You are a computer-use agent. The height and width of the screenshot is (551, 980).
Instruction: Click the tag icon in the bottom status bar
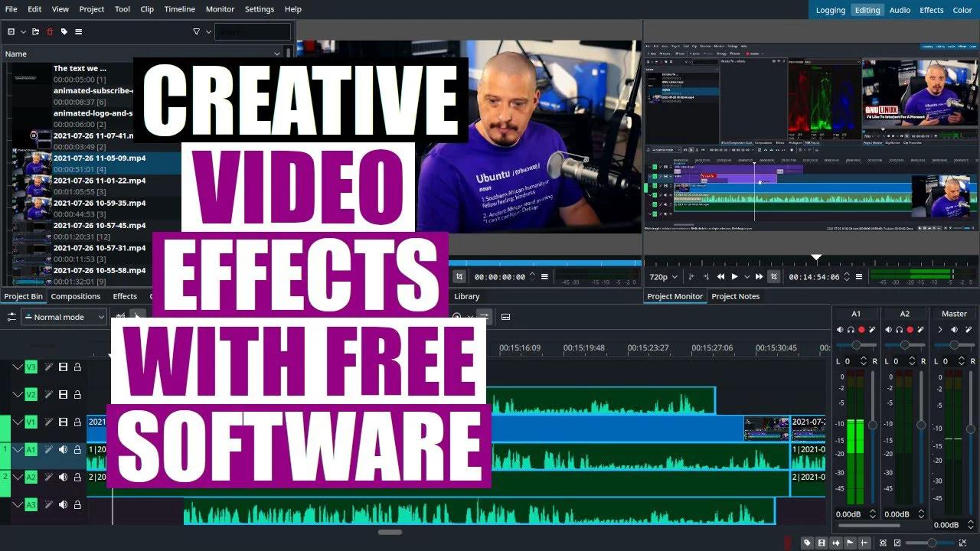coord(807,543)
